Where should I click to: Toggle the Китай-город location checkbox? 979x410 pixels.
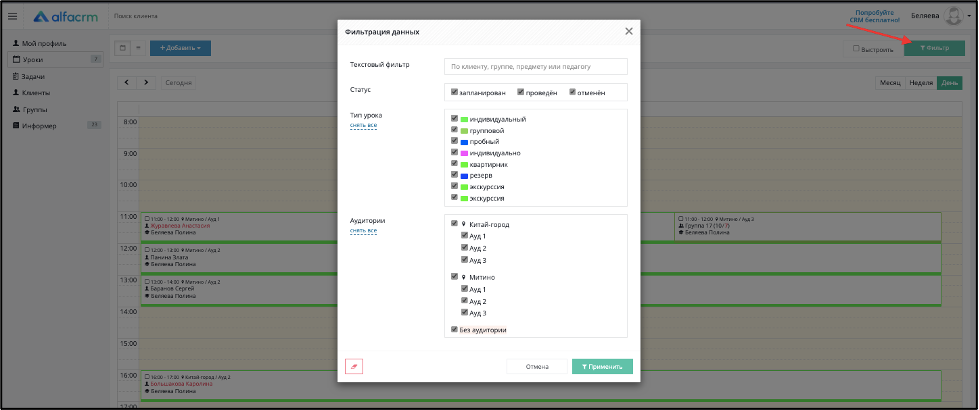(455, 223)
